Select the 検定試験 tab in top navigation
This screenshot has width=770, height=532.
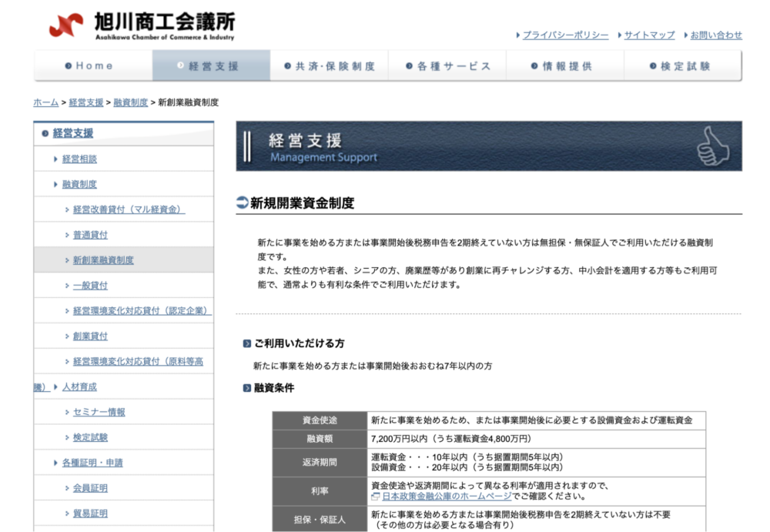coord(682,66)
